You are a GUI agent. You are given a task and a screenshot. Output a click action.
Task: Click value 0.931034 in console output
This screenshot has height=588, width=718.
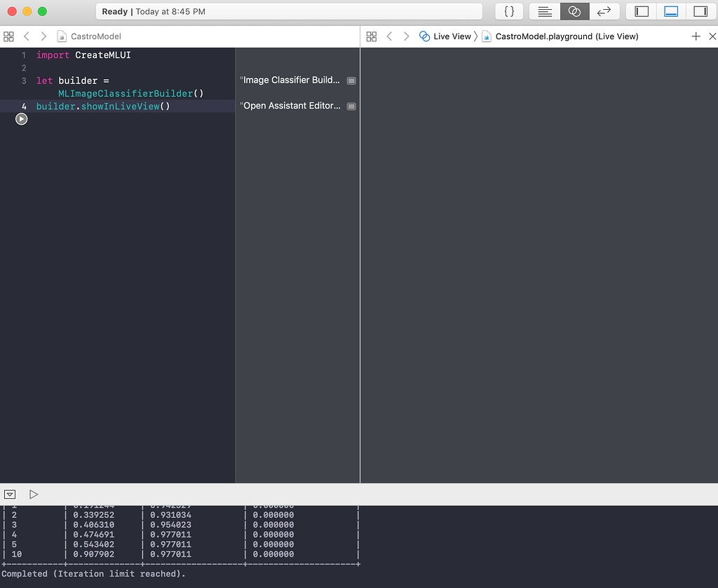(170, 515)
